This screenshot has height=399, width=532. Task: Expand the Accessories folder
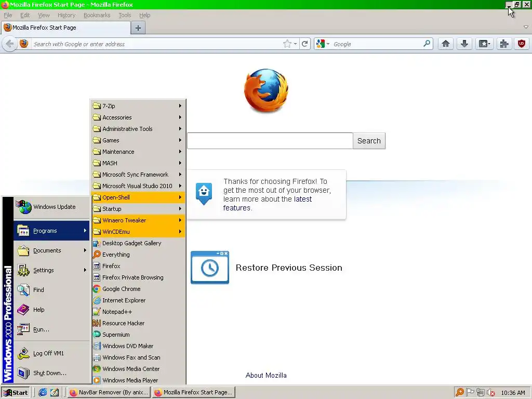(x=138, y=117)
